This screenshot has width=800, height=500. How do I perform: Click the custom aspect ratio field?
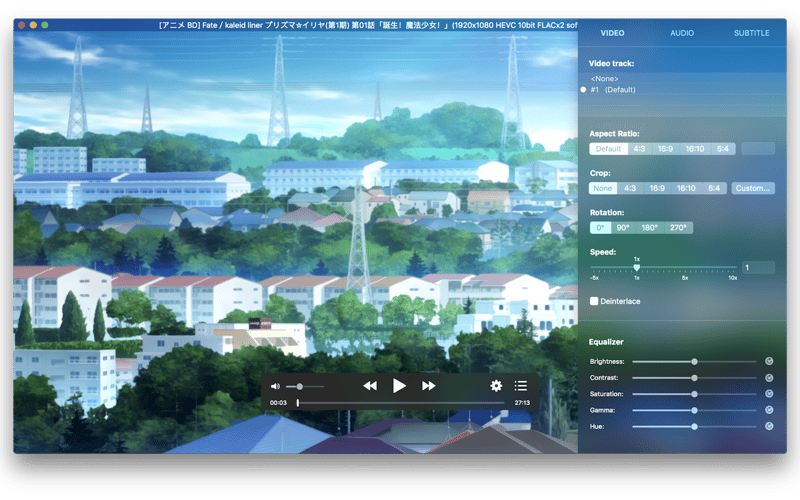[758, 149]
